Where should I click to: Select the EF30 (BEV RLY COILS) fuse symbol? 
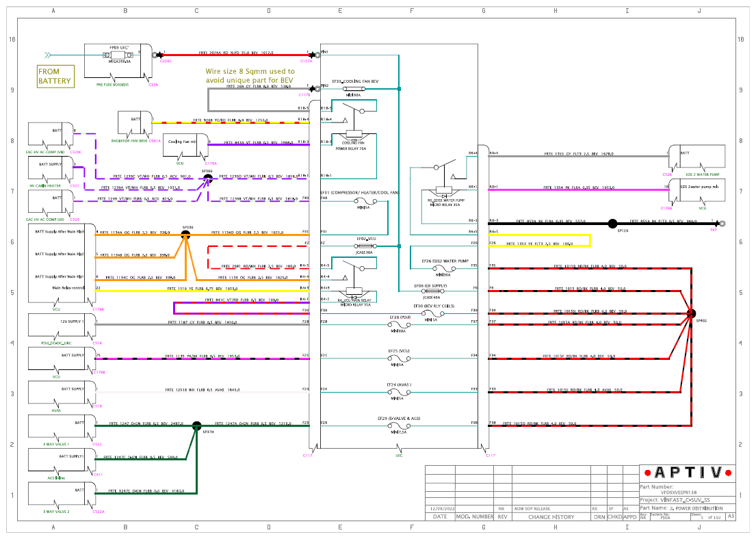click(x=432, y=313)
